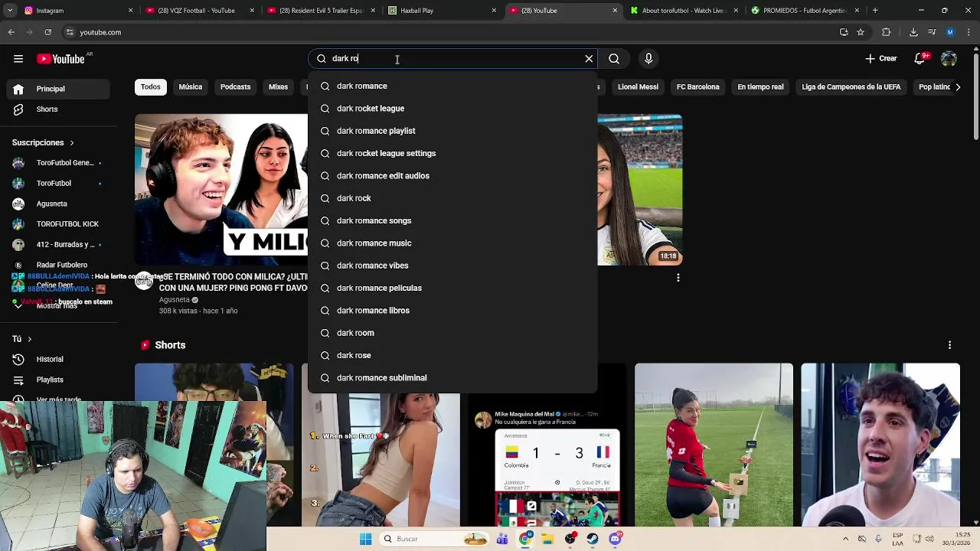Select the Mixes filter chip

tap(279, 87)
